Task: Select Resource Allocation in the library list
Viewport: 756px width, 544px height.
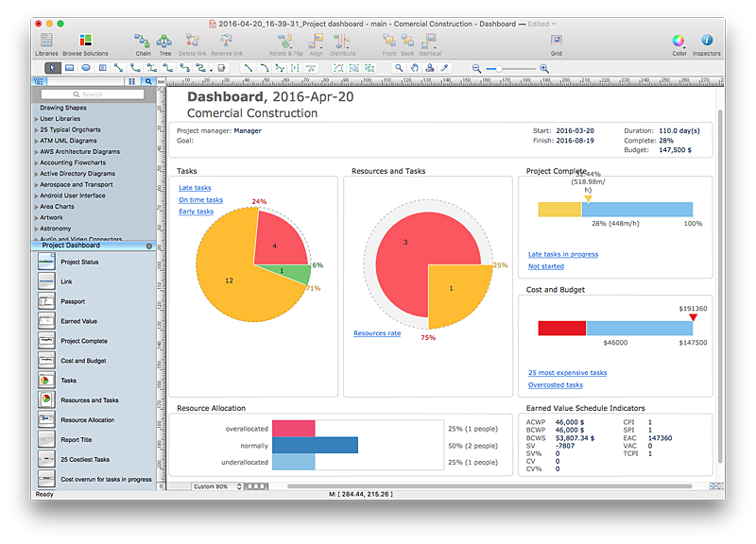Action: (87, 420)
